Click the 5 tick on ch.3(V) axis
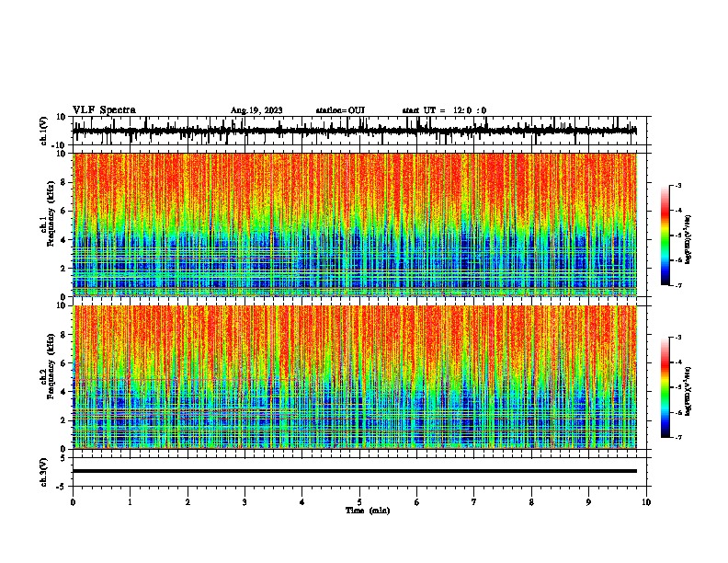728x563 pixels. click(x=63, y=458)
